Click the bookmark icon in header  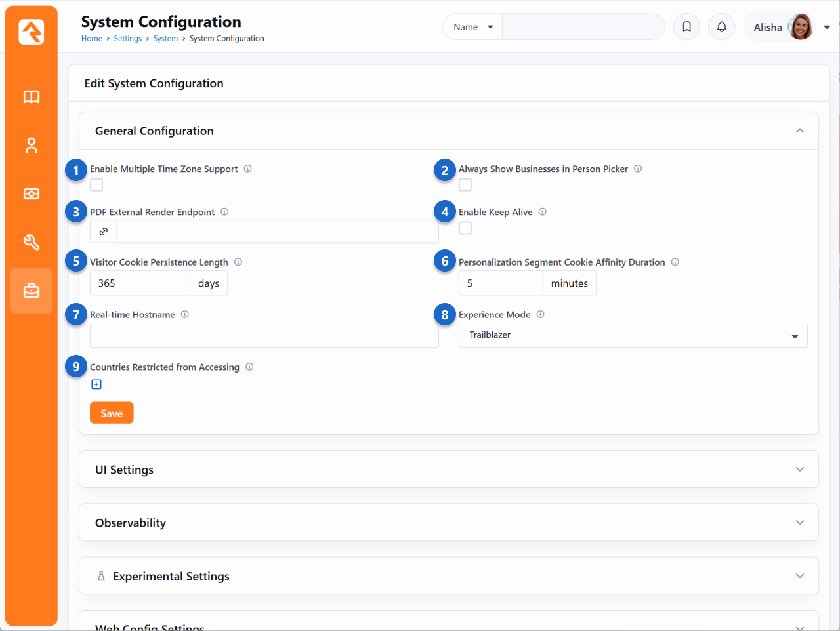(686, 27)
